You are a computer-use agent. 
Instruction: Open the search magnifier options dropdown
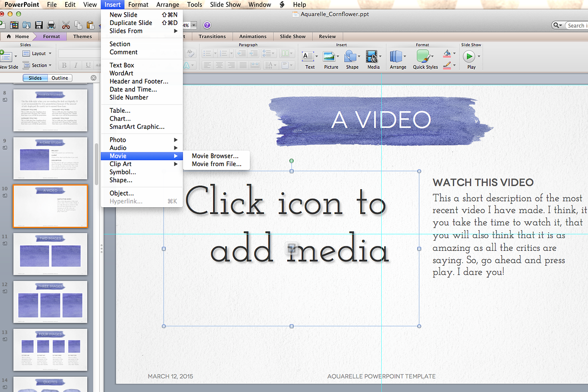[x=558, y=25]
